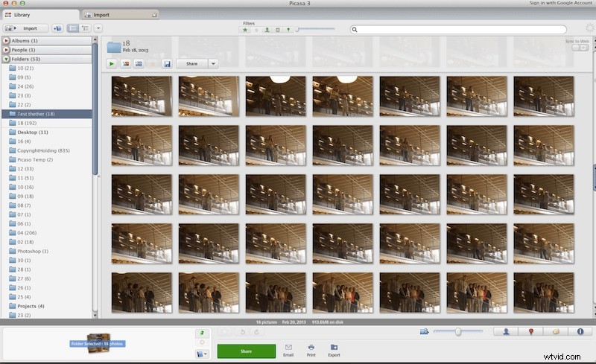Click the greyed-out star icon in folder toolbar
The height and width of the screenshot is (364, 596).
tap(153, 64)
